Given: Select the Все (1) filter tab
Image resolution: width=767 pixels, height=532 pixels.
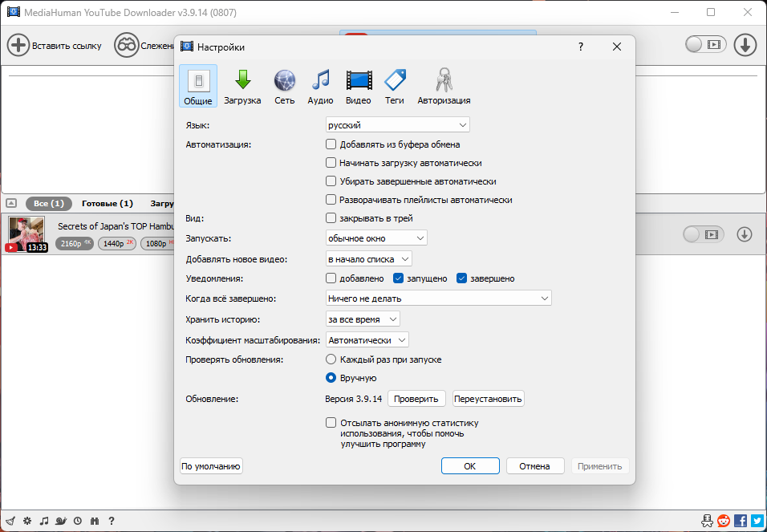Looking at the screenshot, I should click(x=48, y=203).
